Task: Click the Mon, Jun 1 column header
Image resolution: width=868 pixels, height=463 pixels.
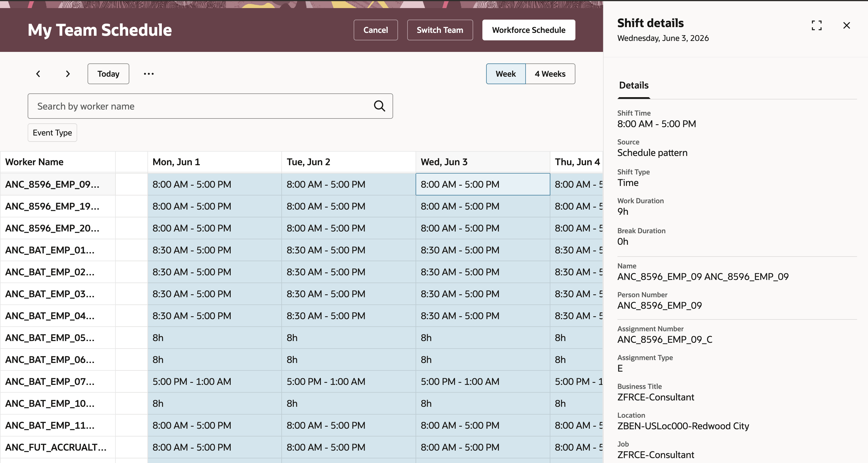Action: pyautogui.click(x=214, y=162)
